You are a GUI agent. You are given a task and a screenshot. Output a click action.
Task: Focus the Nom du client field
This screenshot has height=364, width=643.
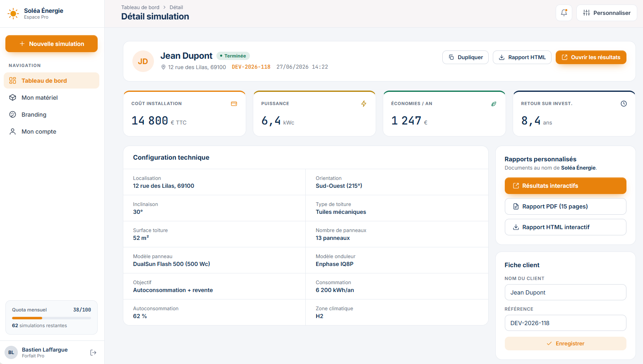point(566,292)
